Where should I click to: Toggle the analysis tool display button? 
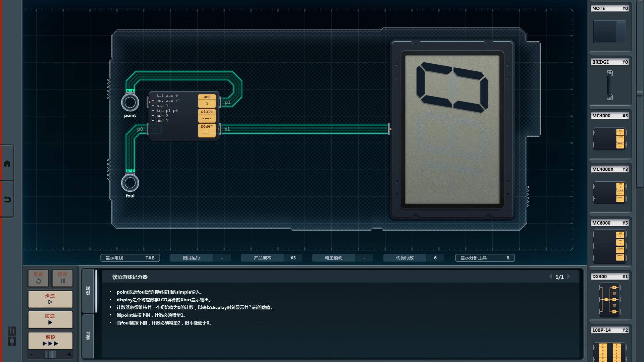(x=485, y=258)
